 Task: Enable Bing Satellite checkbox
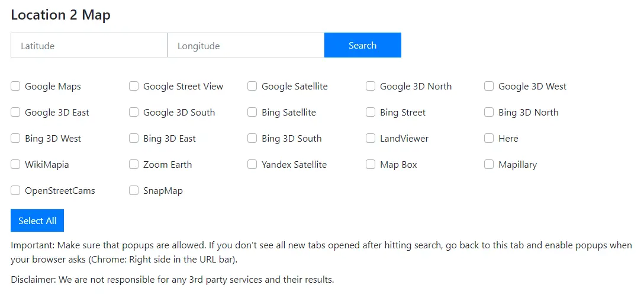point(252,113)
